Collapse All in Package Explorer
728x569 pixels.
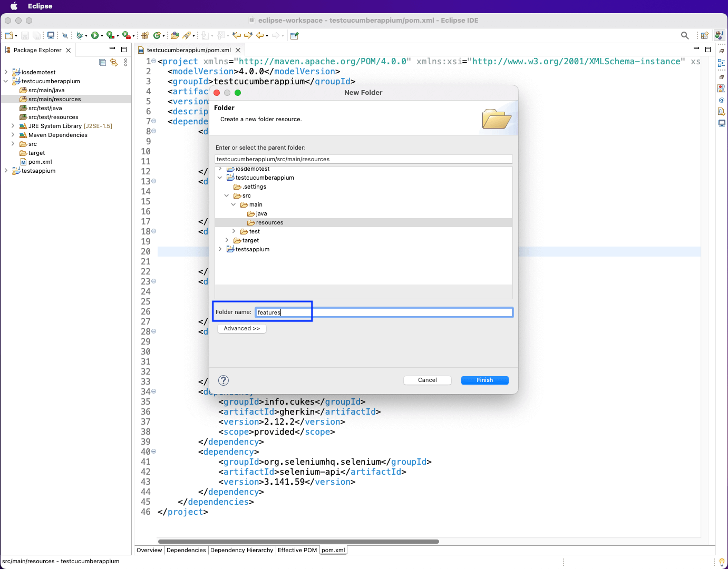pyautogui.click(x=103, y=62)
